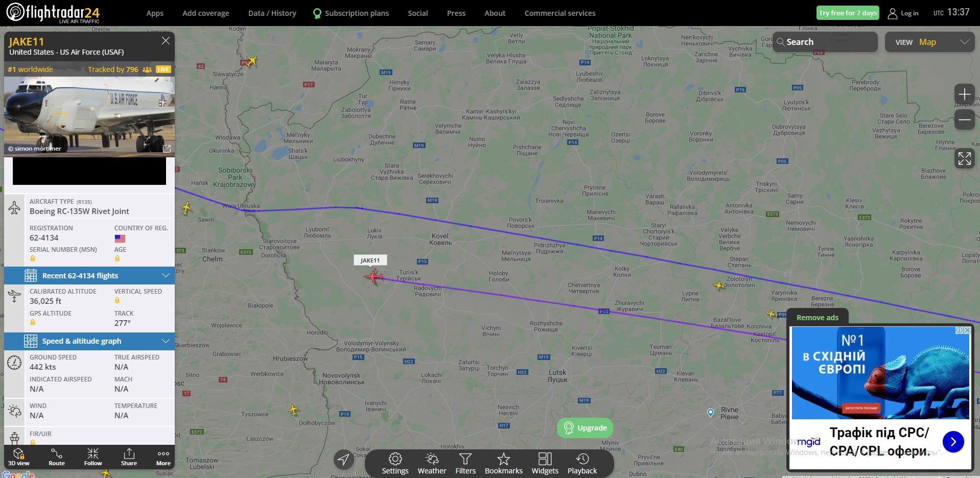This screenshot has width=980, height=478.
Task: Center map on my location arrow
Action: (344, 459)
